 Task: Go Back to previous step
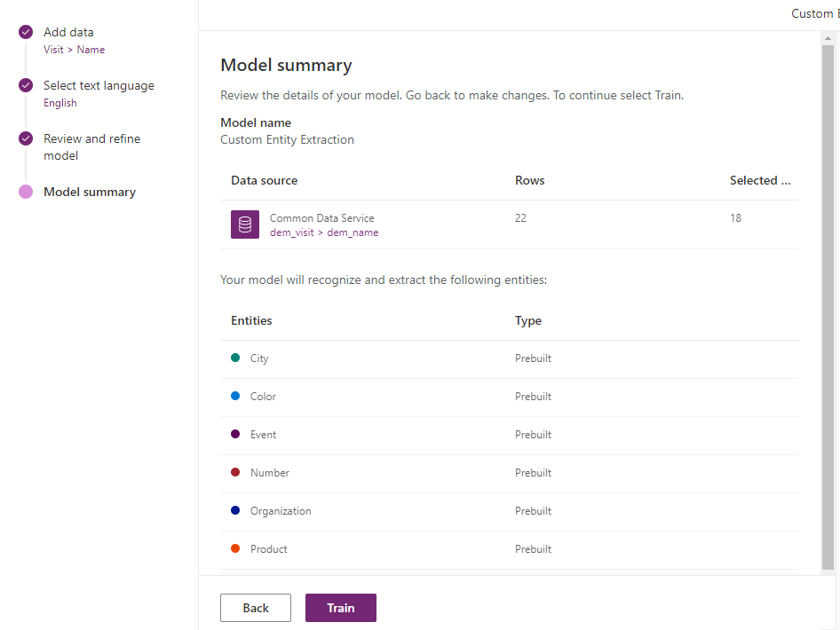point(256,608)
